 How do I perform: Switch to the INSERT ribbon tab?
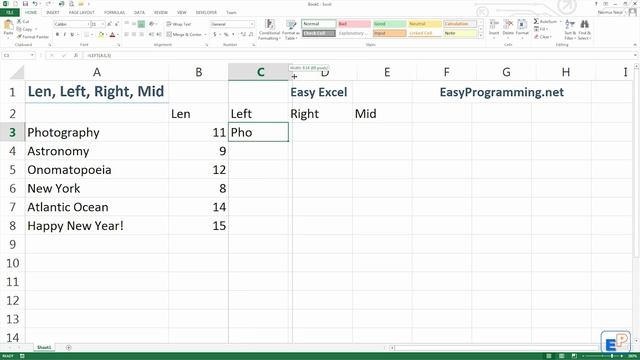(x=53, y=13)
